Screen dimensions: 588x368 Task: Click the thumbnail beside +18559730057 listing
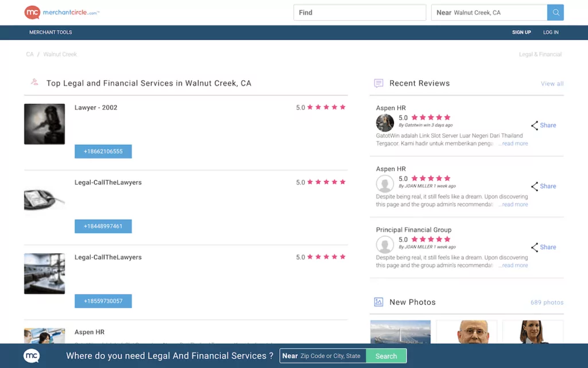tap(45, 274)
